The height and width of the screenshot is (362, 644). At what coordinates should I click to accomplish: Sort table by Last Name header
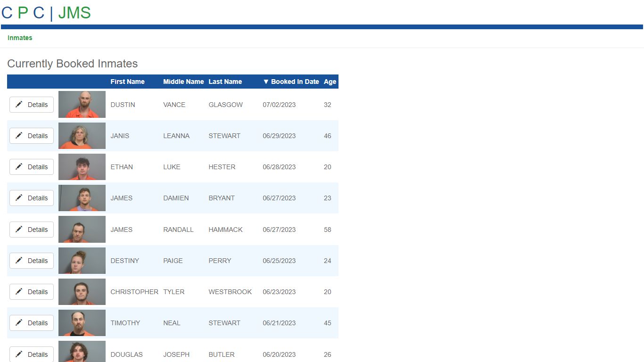coord(225,82)
